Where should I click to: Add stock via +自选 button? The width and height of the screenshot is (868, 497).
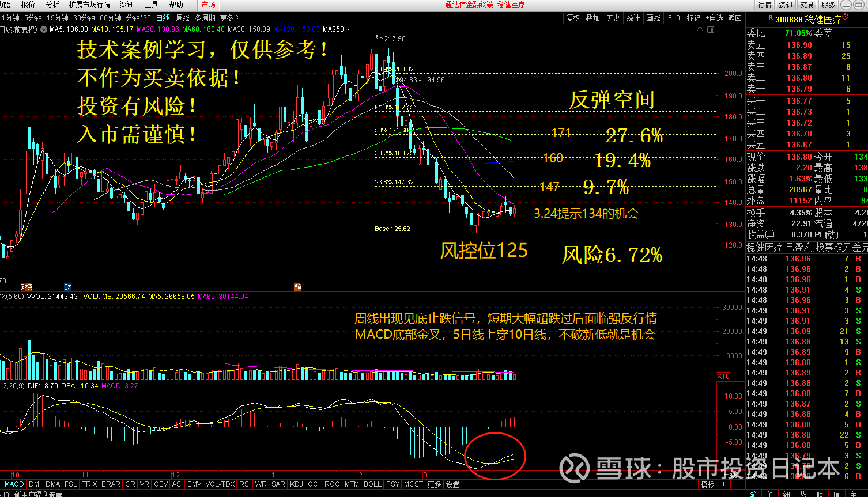(714, 18)
